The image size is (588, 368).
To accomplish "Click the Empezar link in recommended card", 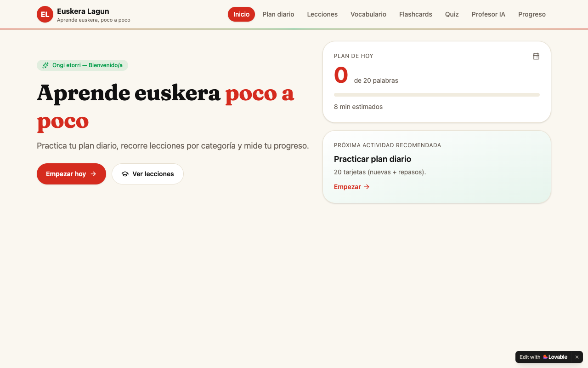I will [352, 187].
